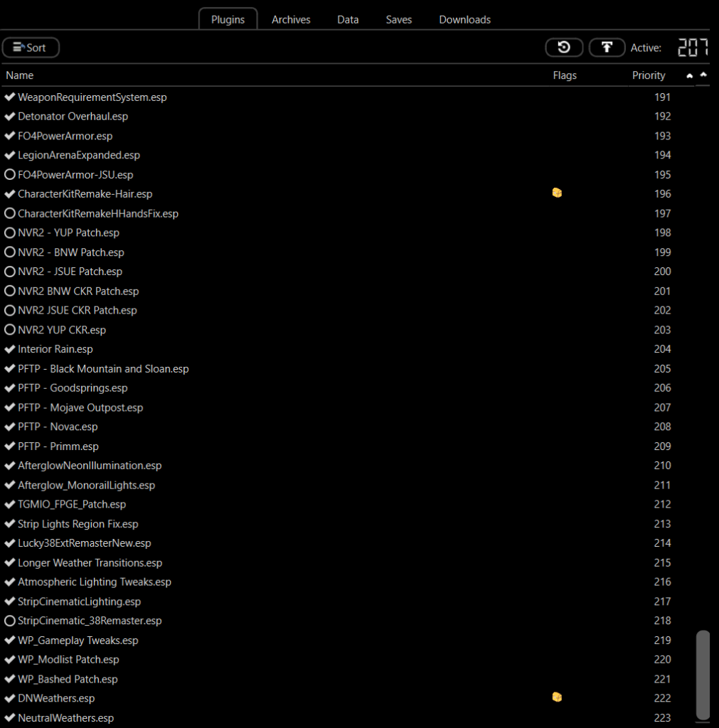
Task: Click the Sort button
Action: 31,48
